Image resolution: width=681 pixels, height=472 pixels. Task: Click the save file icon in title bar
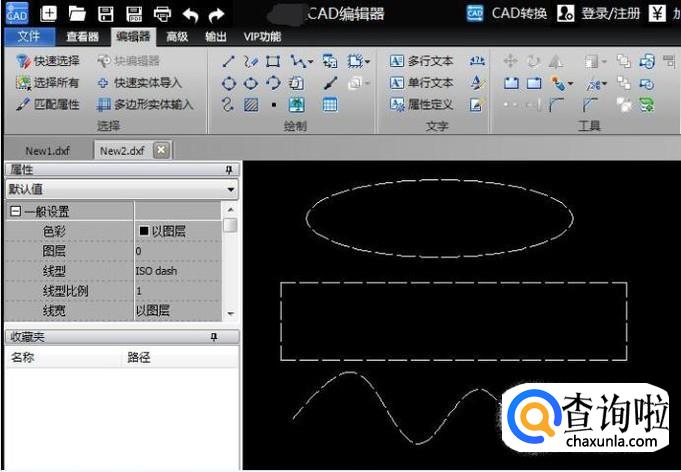point(105,14)
